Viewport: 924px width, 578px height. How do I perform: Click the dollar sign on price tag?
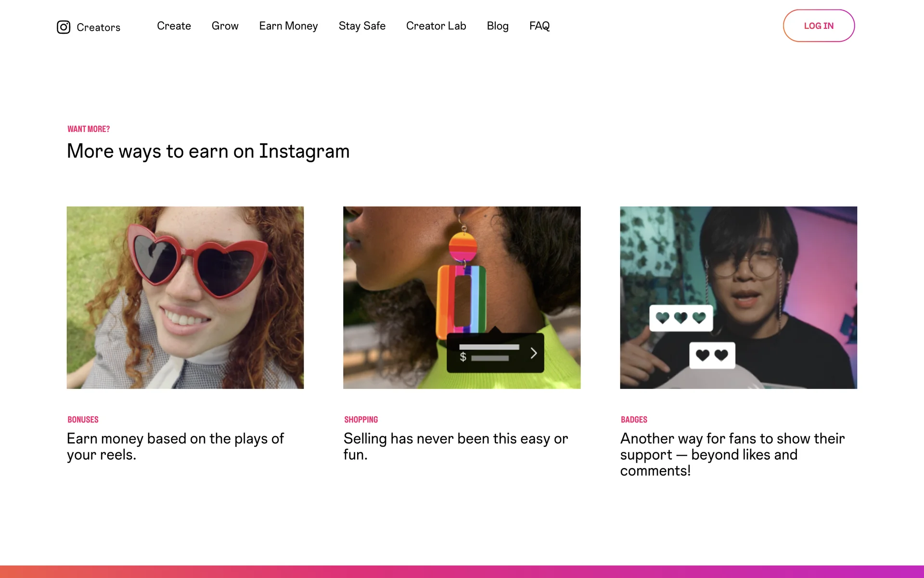[463, 357]
